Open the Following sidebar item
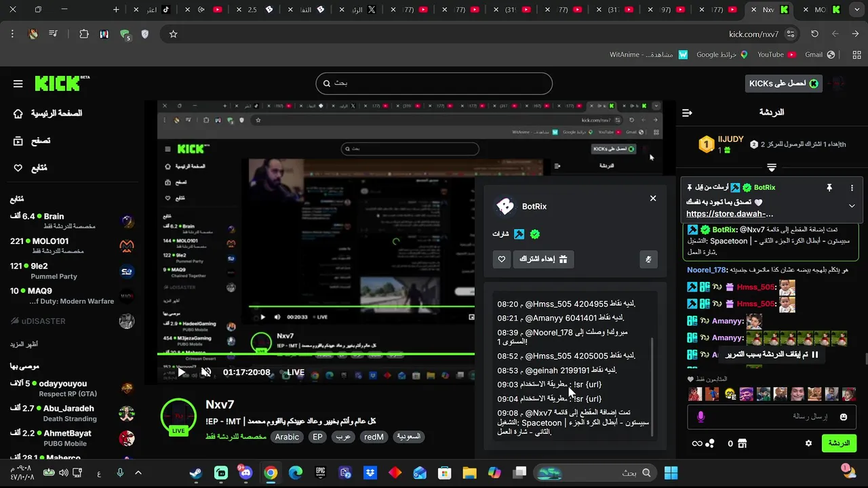Screen dimensions: 868x488 click(31, 167)
